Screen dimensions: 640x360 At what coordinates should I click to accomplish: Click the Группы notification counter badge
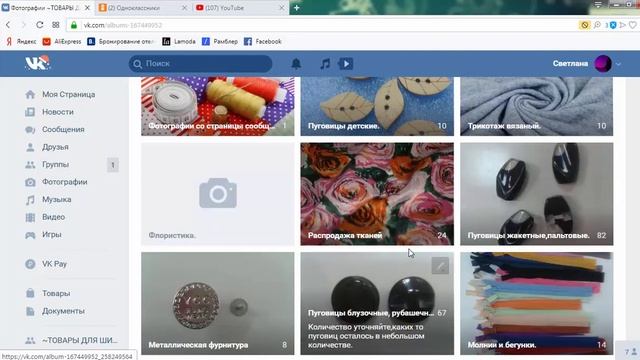tap(113, 165)
